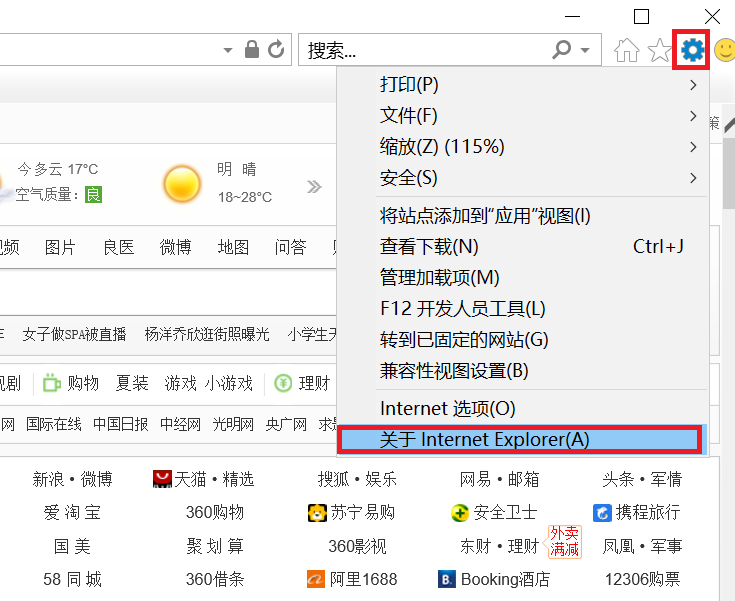Open the Home page icon
Viewport: 735px width, 601px height.
click(626, 50)
